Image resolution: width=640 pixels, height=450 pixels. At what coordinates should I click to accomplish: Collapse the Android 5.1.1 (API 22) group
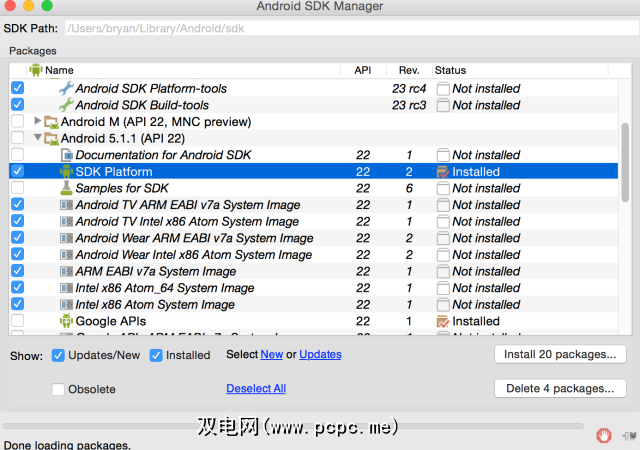37,138
